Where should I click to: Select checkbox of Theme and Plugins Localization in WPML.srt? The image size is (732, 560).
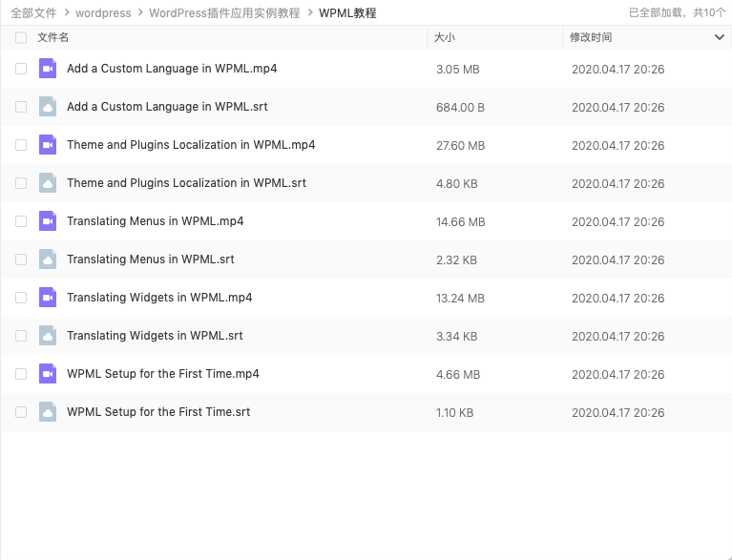[21, 183]
